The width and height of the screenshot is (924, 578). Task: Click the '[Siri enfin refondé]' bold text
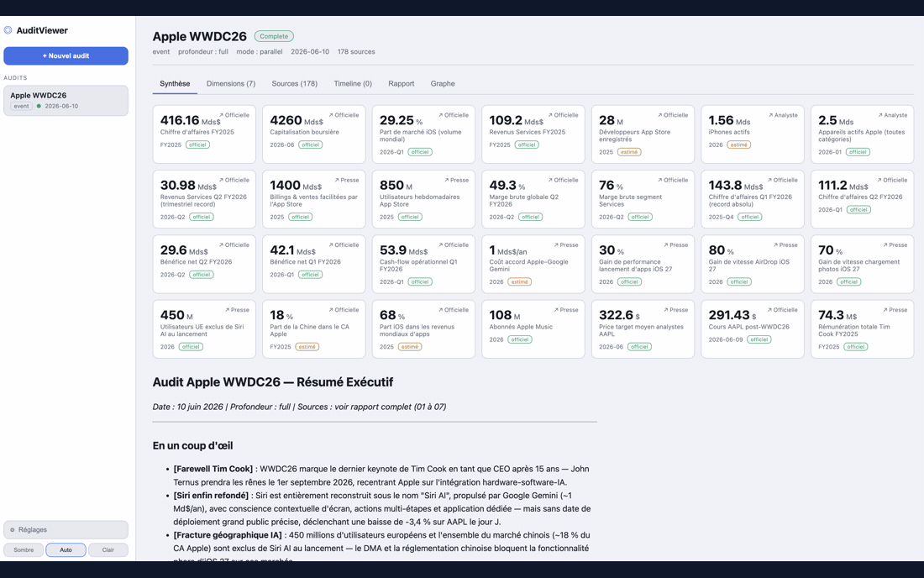[211, 496]
